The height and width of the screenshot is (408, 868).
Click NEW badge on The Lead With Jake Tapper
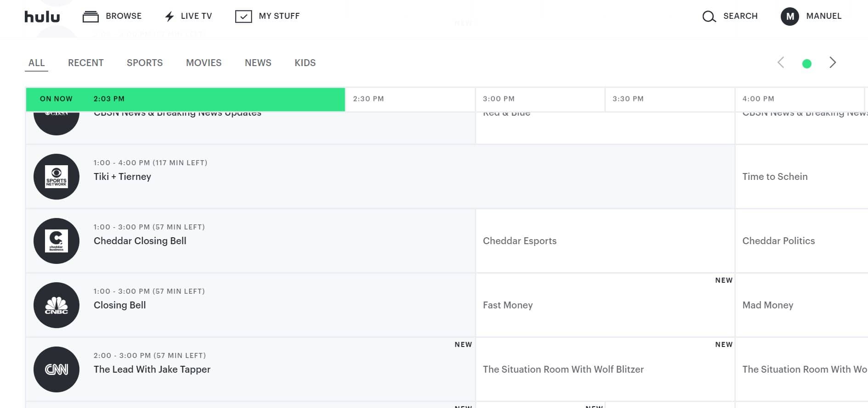pyautogui.click(x=463, y=345)
